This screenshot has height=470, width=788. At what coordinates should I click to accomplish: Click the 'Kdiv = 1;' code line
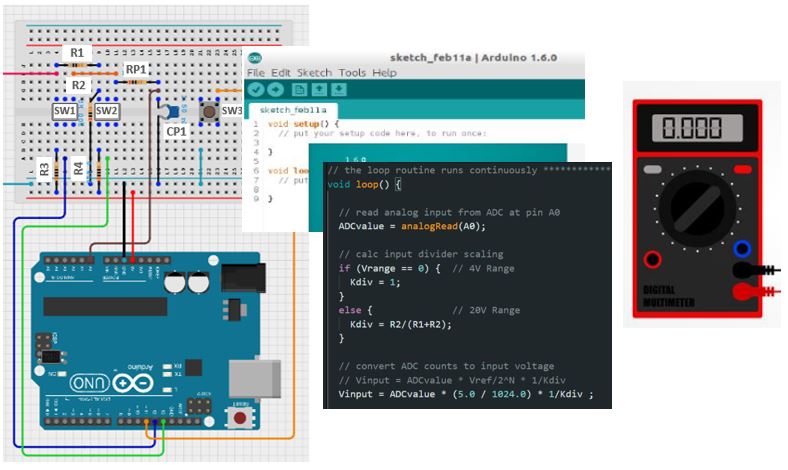(x=375, y=282)
